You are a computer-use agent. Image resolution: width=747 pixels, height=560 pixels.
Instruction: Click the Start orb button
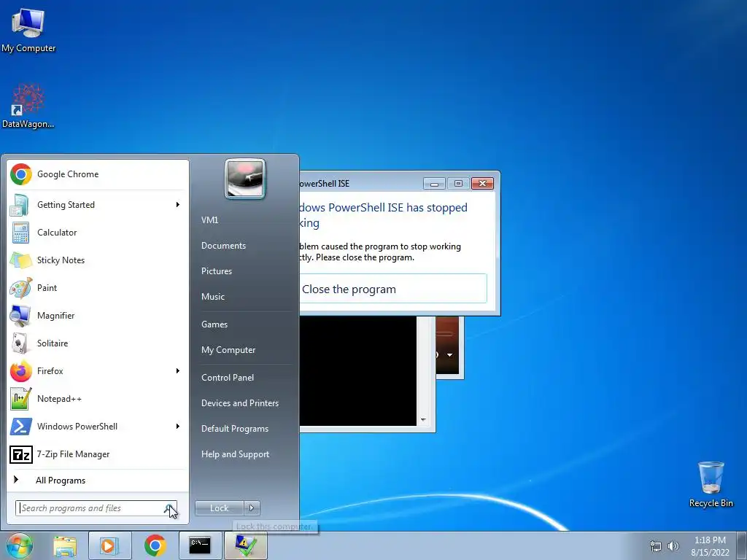pos(20,545)
